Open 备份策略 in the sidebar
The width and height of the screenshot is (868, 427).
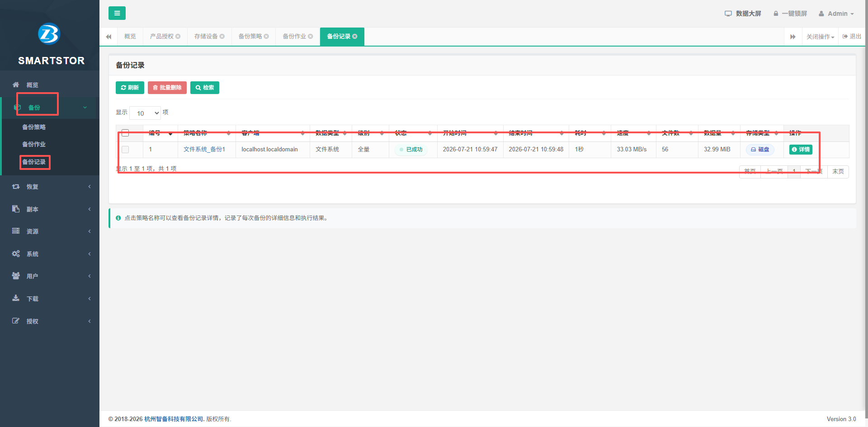[x=34, y=127]
